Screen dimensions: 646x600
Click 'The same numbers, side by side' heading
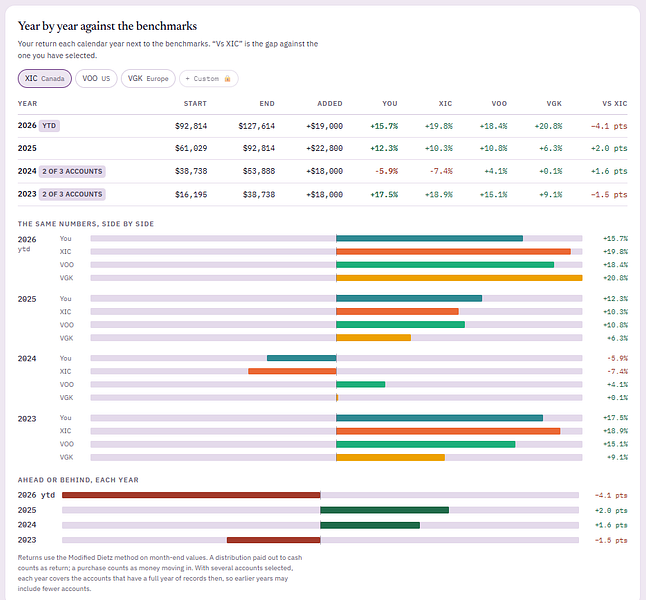[x=86, y=224]
